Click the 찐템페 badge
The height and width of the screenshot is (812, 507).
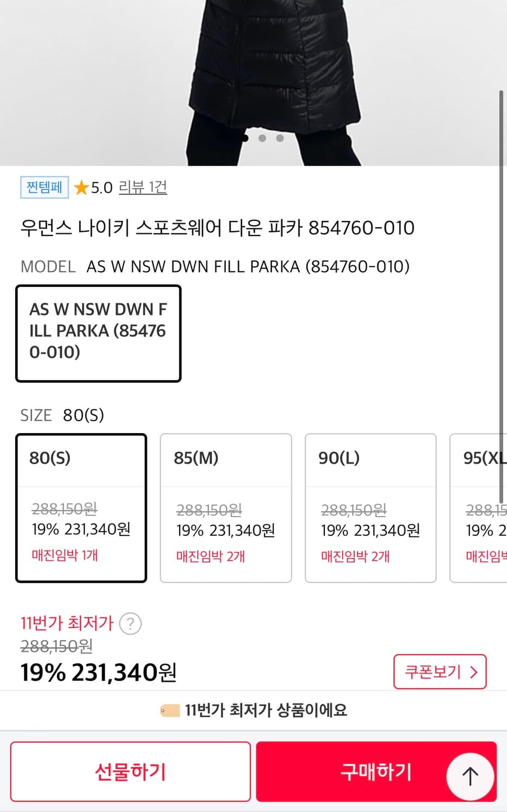tap(43, 187)
